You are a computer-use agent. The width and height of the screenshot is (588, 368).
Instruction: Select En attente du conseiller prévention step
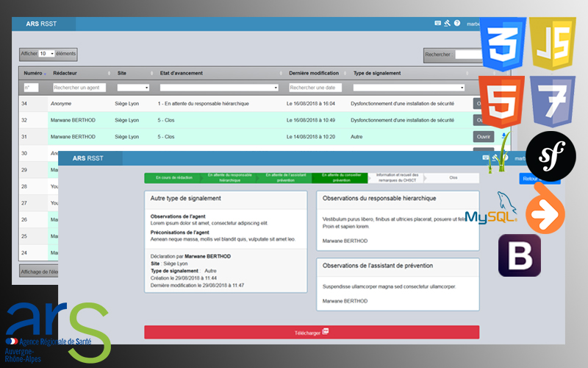pos(341,177)
